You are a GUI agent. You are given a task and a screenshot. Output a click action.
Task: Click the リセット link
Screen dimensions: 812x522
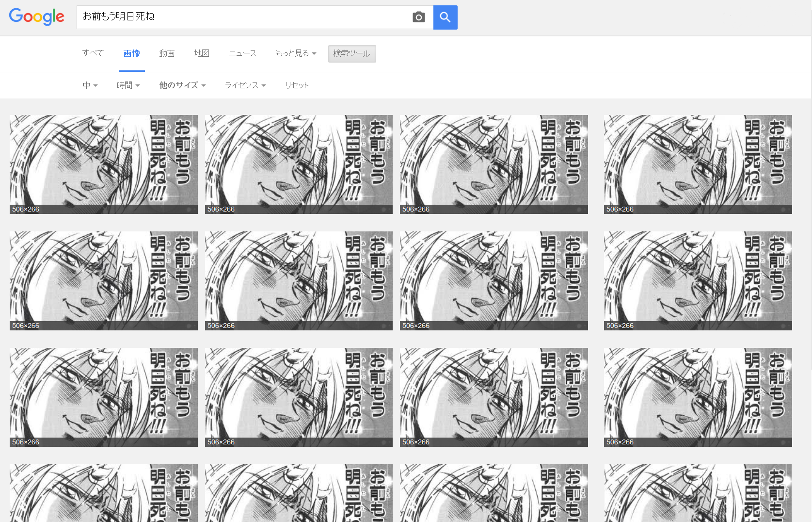click(296, 85)
